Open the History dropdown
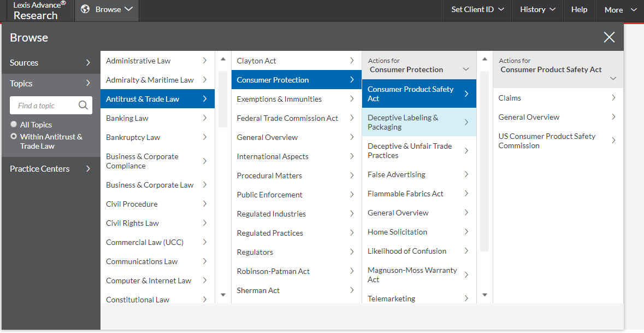This screenshot has height=333, width=644. pos(537,9)
